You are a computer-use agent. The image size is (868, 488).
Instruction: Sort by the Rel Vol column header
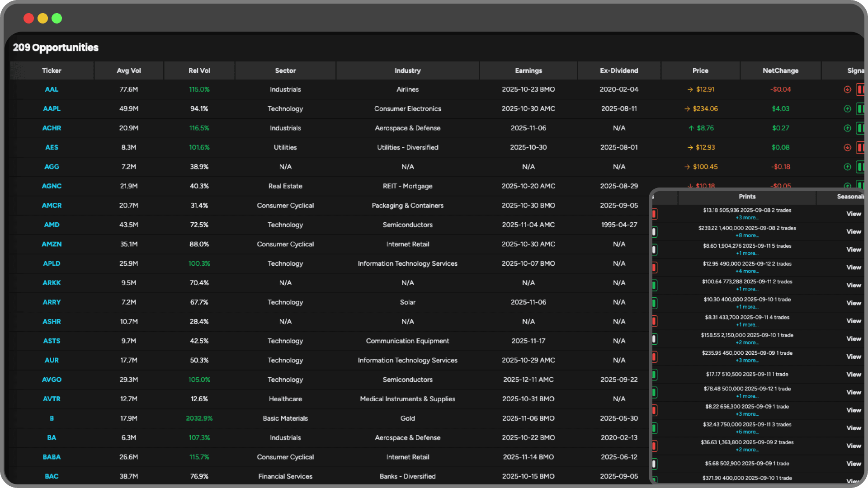click(199, 70)
